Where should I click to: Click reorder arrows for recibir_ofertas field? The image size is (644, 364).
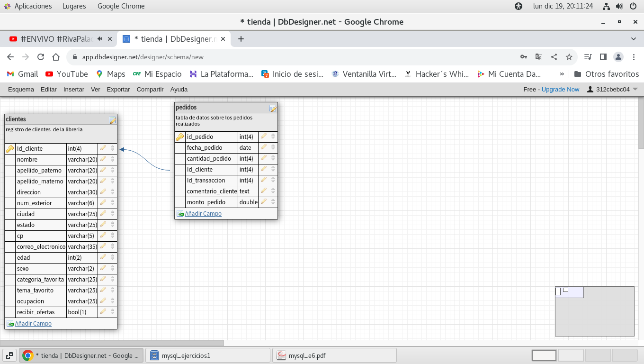[112, 312]
